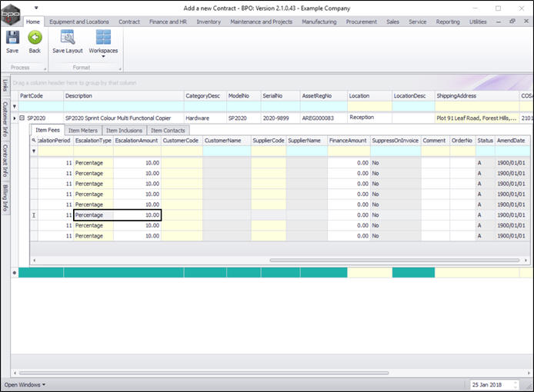Sort by the SupplierName column header
The image size is (534, 392).
click(x=304, y=141)
